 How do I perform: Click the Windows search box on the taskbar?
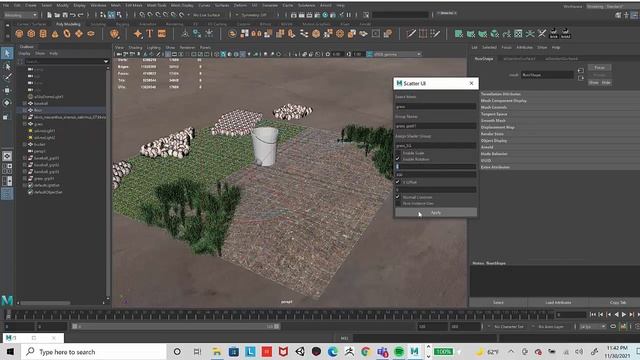94,351
